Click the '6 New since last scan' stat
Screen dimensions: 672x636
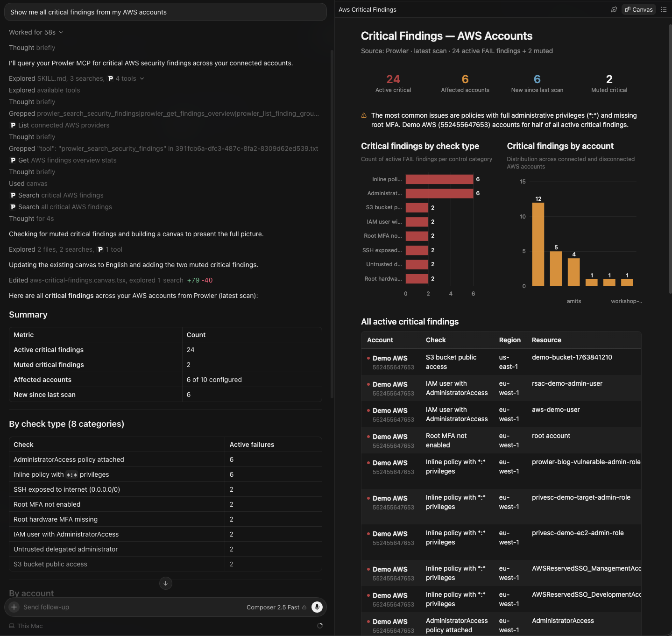537,84
